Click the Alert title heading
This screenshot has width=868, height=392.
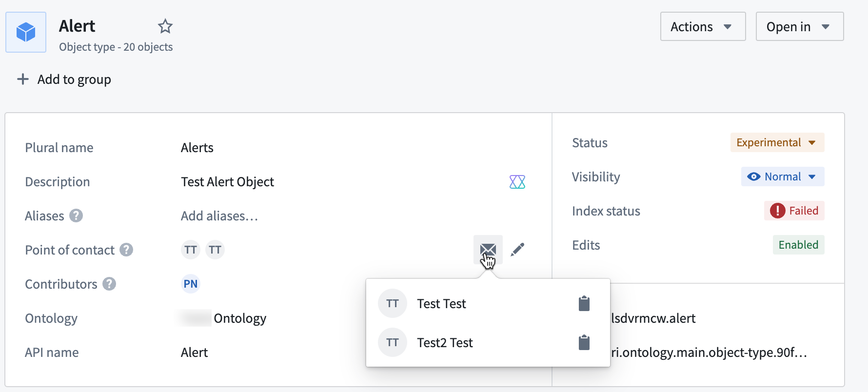(x=77, y=26)
